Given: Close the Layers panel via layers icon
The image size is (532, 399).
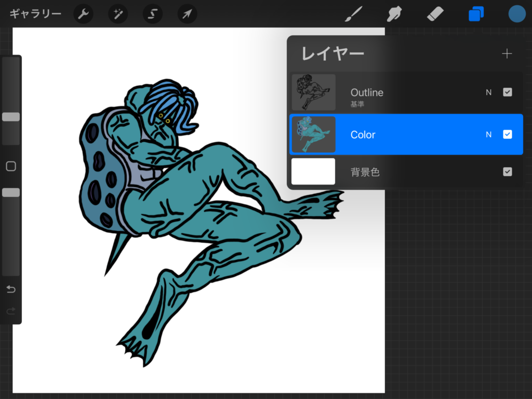Looking at the screenshot, I should [476, 14].
